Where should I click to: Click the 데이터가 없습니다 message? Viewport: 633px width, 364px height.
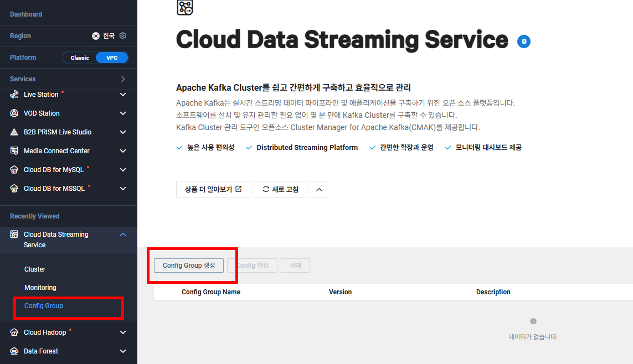(x=533, y=336)
